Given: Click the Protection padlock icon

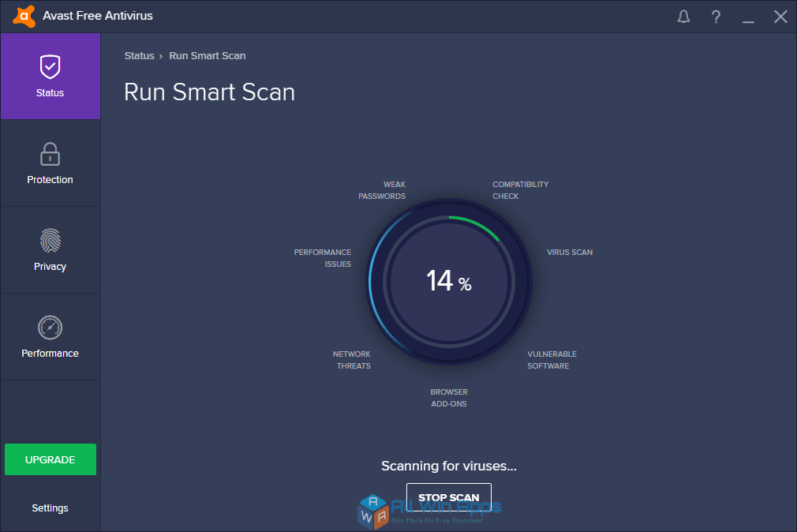Looking at the screenshot, I should coord(50,154).
